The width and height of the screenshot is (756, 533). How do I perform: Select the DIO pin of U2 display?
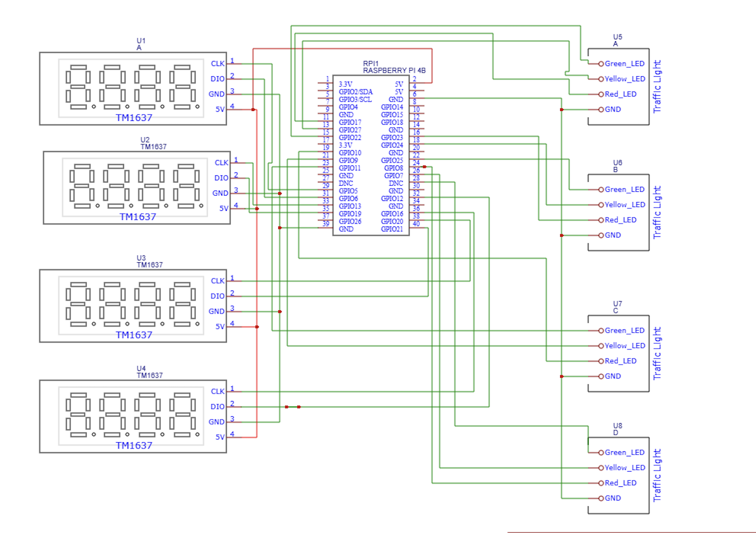pos(221,178)
